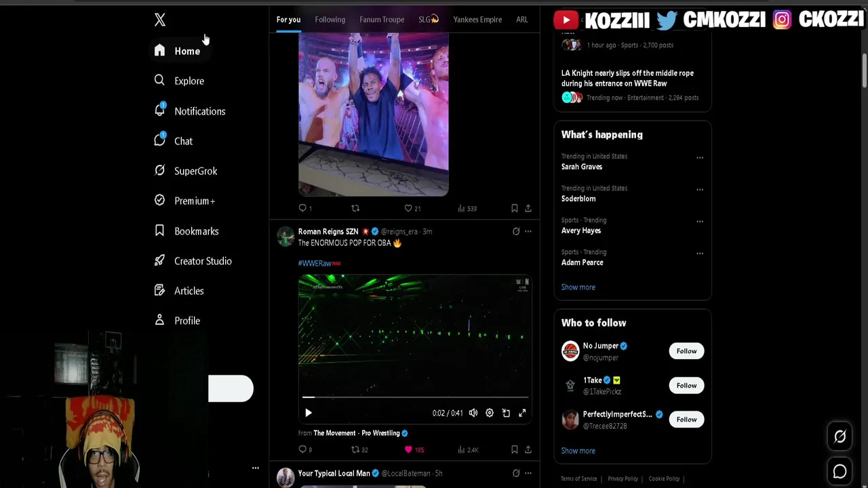This screenshot has height=488, width=868.
Task: Open the Chat sidebar icon
Action: 159,140
